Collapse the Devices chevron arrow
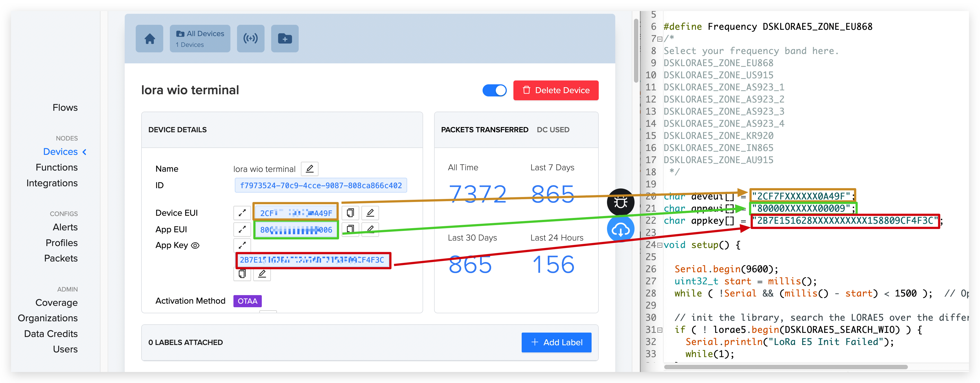980x383 pixels. (x=85, y=152)
